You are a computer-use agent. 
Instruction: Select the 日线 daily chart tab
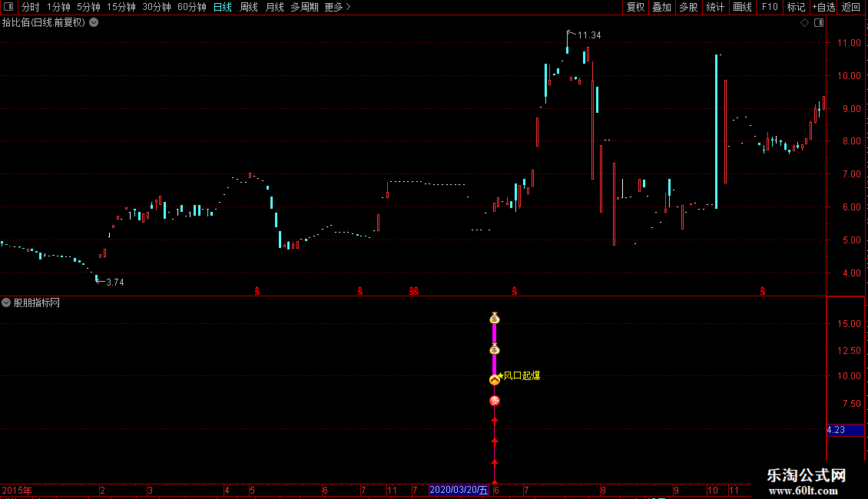point(223,7)
